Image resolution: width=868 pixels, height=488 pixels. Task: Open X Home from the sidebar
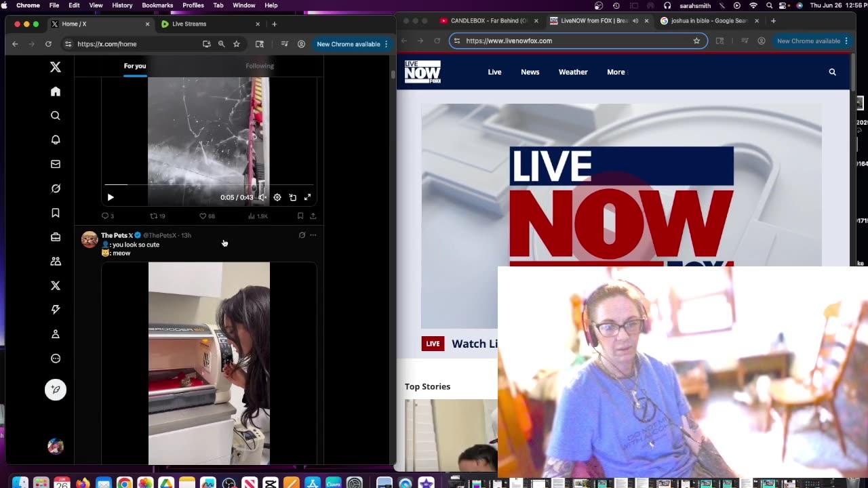(x=56, y=91)
